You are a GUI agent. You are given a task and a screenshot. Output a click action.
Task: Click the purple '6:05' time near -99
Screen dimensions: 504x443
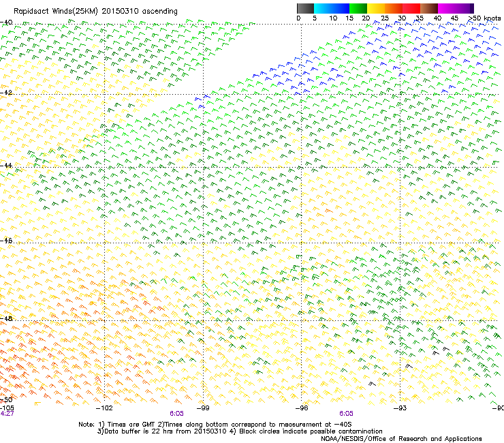pos(177,414)
